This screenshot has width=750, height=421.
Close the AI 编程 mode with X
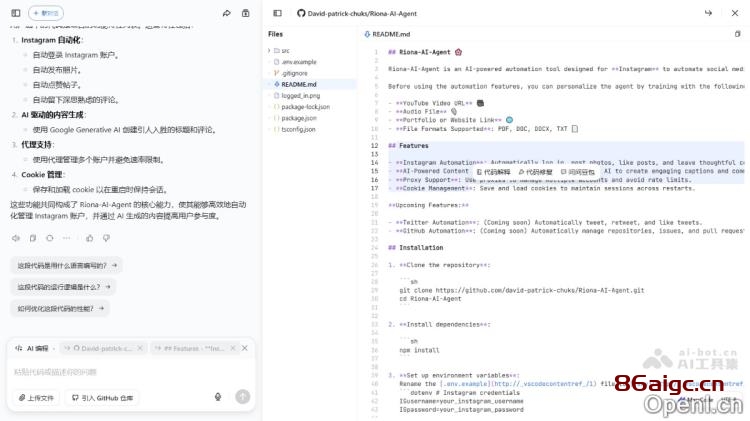coord(245,348)
